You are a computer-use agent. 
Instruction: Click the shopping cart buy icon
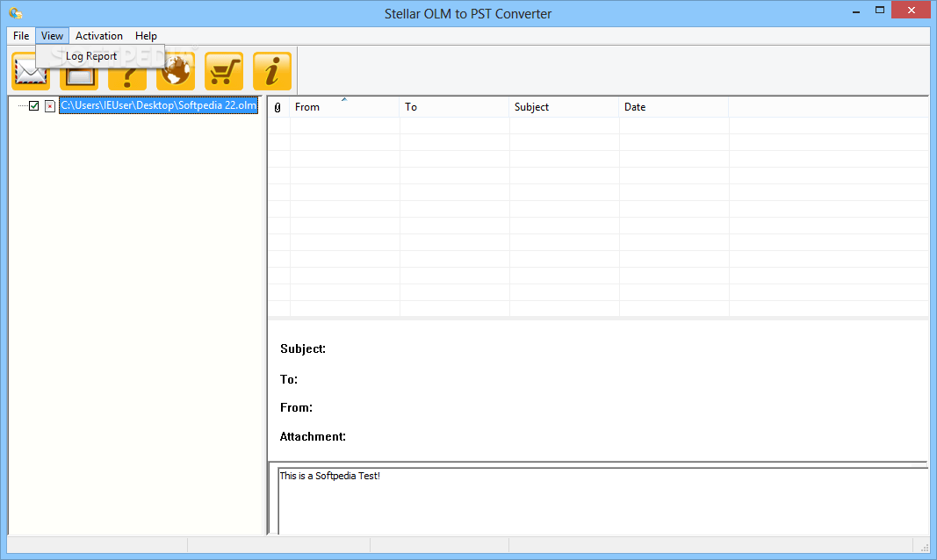pyautogui.click(x=224, y=72)
